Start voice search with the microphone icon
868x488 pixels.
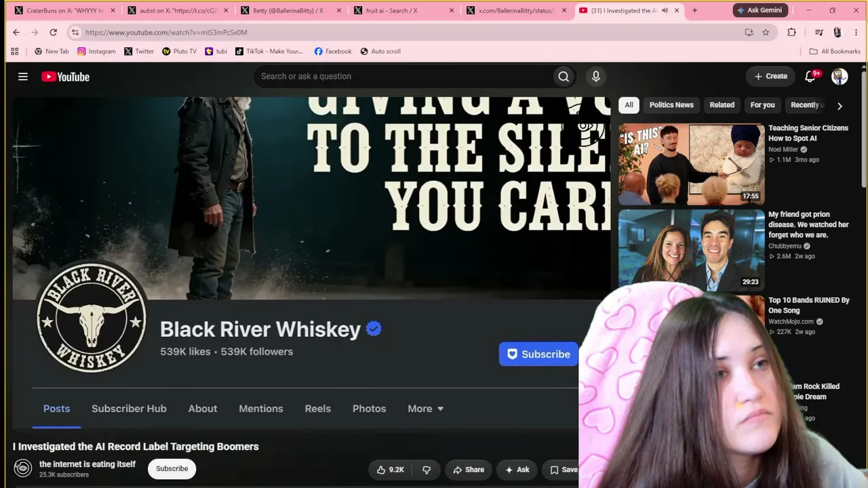[596, 77]
